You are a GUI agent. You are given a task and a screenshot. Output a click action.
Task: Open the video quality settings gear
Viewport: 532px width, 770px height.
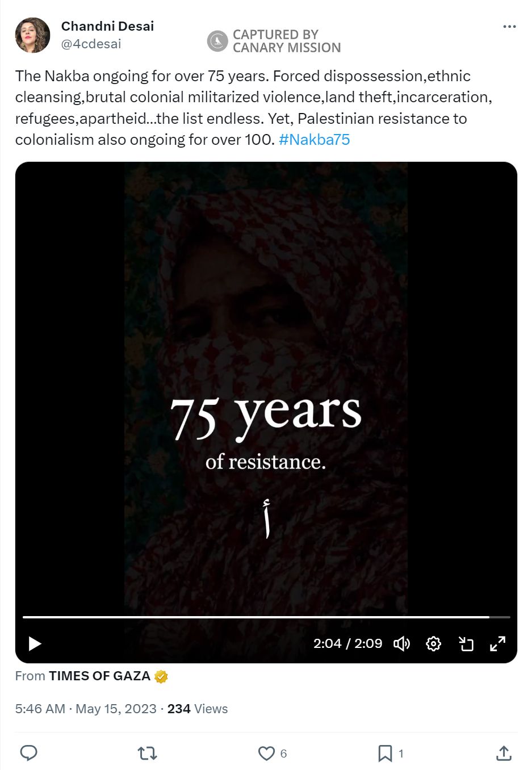tap(433, 643)
